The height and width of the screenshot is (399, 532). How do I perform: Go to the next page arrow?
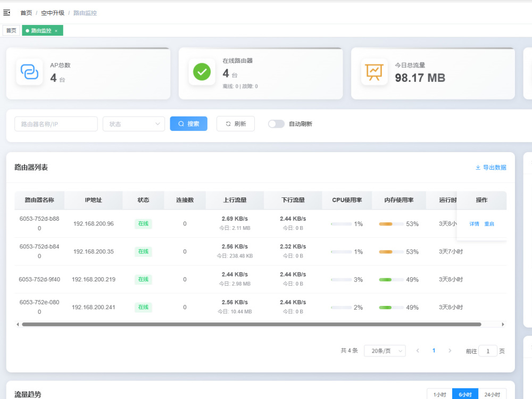(450, 351)
